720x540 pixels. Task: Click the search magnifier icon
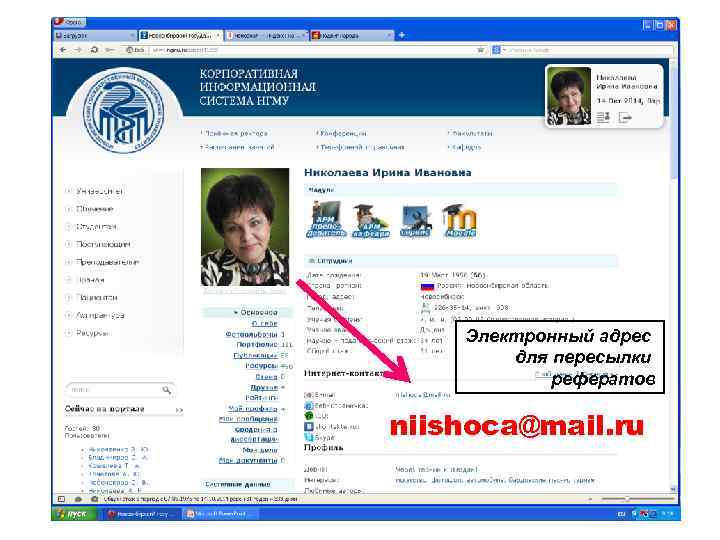pos(166,390)
